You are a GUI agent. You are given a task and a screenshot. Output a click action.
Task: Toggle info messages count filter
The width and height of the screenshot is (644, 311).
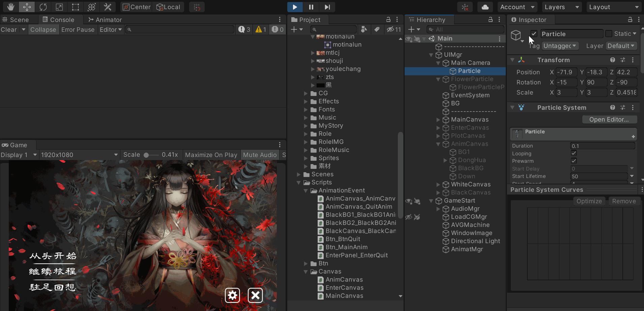pyautogui.click(x=244, y=29)
